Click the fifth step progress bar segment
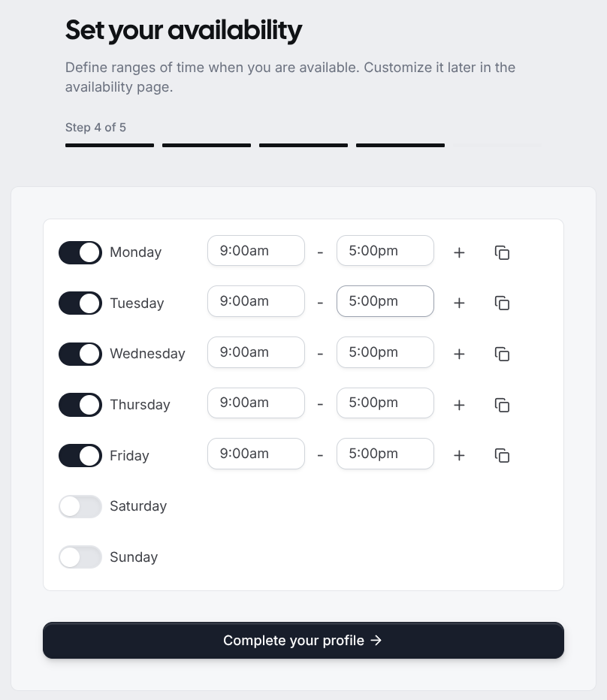This screenshot has width=607, height=700. (497, 145)
